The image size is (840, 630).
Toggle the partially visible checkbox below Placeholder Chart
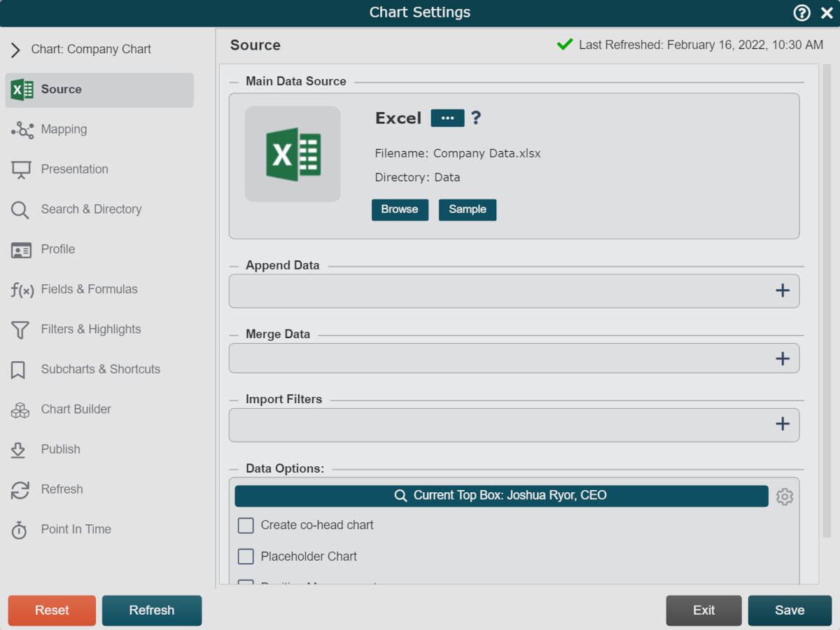pyautogui.click(x=246, y=582)
